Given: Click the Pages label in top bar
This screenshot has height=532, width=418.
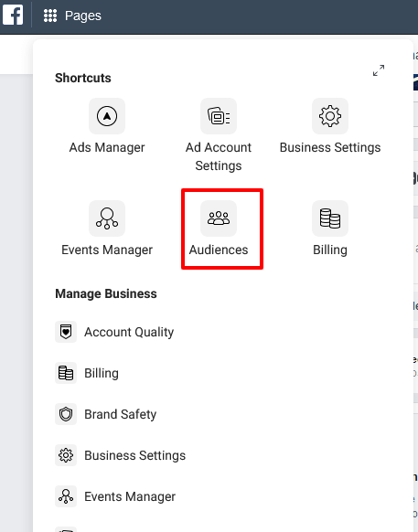Looking at the screenshot, I should click(83, 16).
